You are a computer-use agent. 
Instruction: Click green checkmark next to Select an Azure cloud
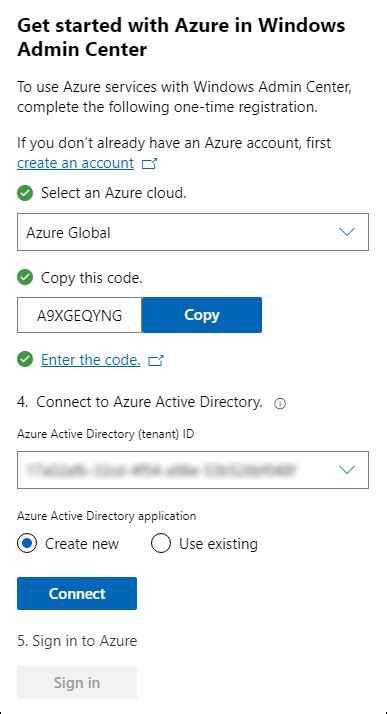(25, 193)
